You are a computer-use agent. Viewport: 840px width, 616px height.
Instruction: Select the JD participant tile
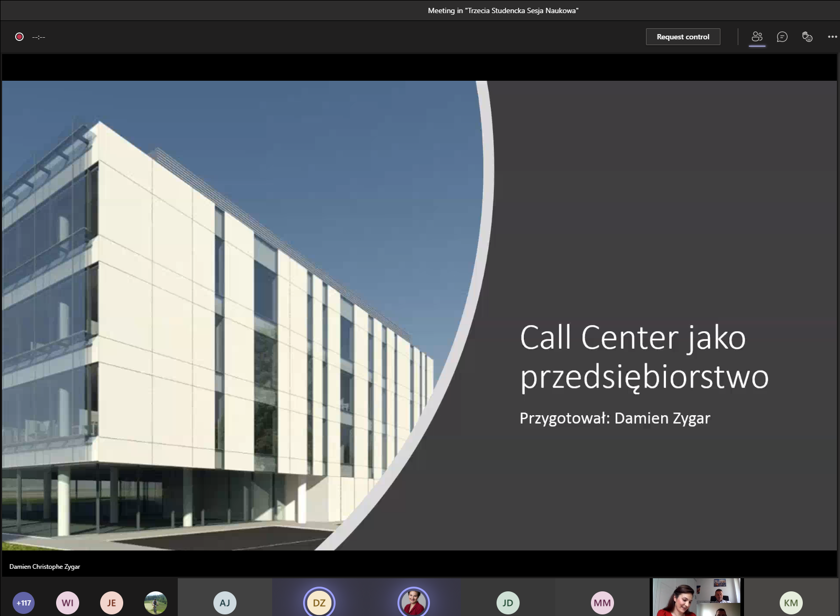point(508,598)
